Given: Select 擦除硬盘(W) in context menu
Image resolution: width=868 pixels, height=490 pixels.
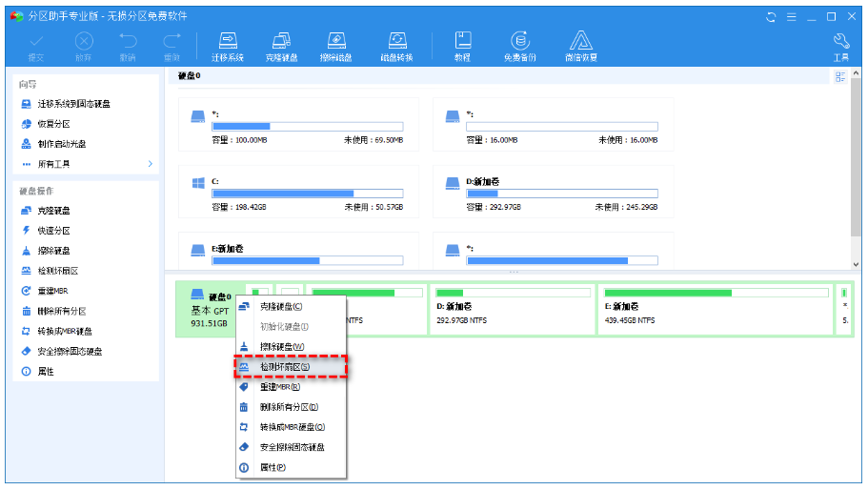Looking at the screenshot, I should [x=292, y=347].
